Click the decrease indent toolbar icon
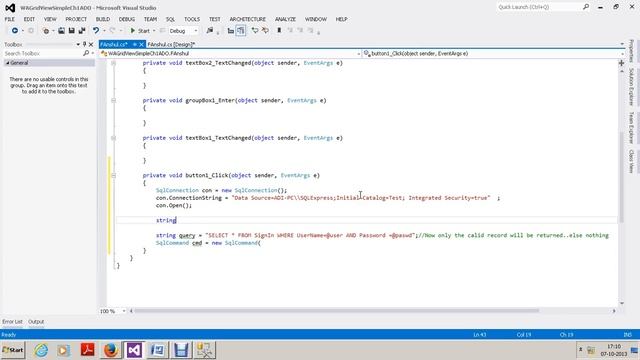 (x=231, y=31)
